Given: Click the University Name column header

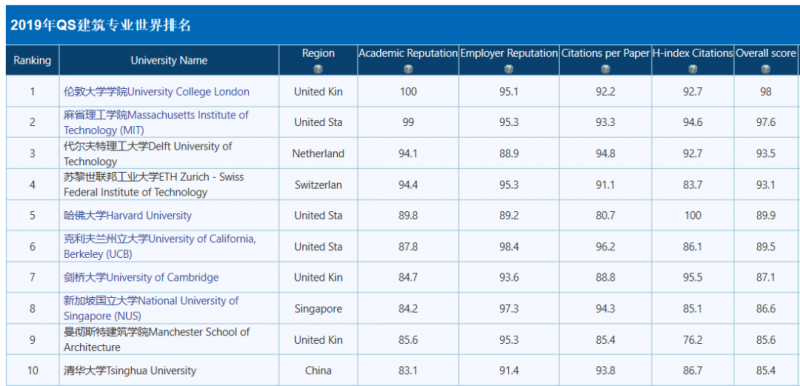Looking at the screenshot, I should (x=169, y=60).
